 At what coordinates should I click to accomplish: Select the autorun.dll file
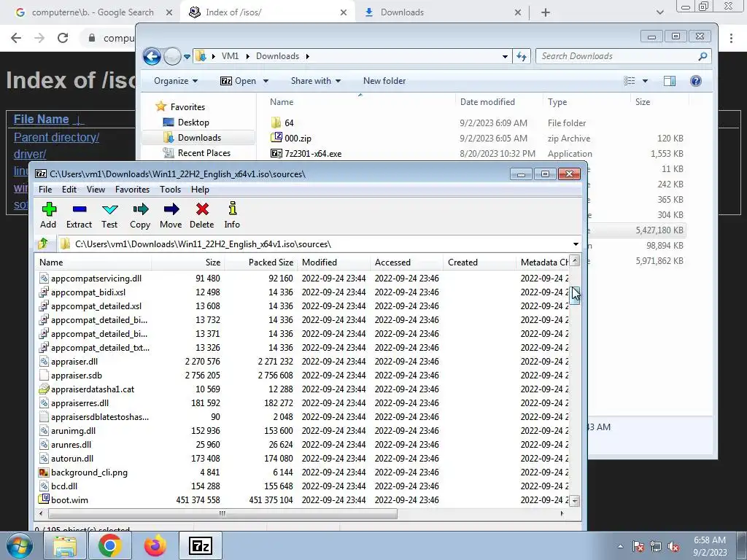coord(72,459)
